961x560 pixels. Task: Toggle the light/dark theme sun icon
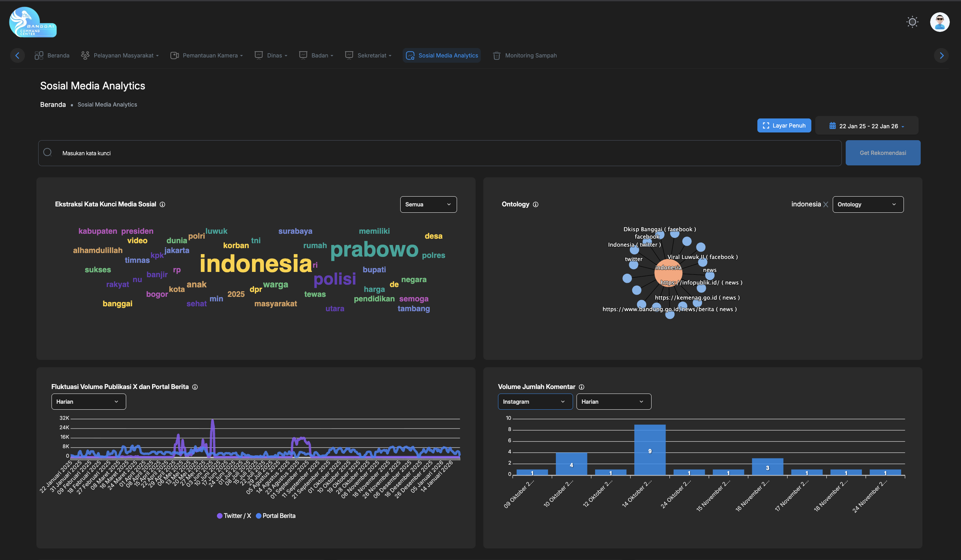(912, 22)
